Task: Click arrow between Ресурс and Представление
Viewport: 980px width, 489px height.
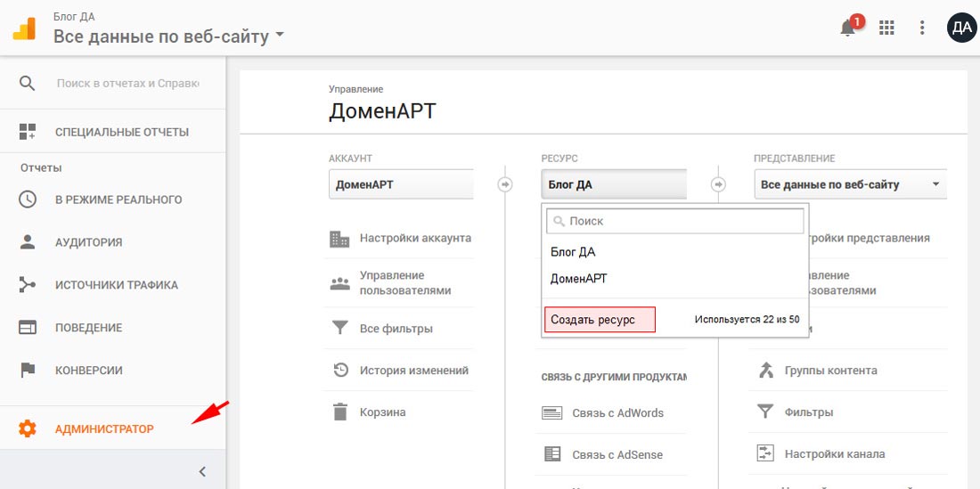Action: [x=719, y=184]
